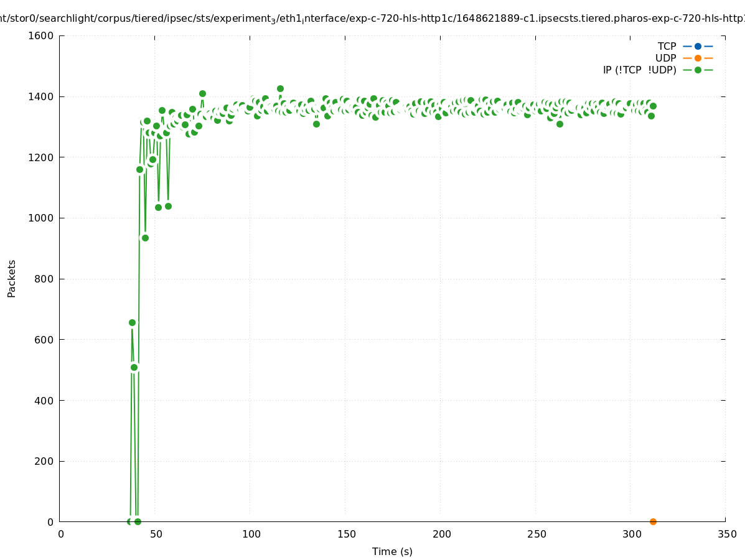The height and width of the screenshot is (560, 745).
Task: Click the x-axis label Time (s)
Action: (x=392, y=551)
